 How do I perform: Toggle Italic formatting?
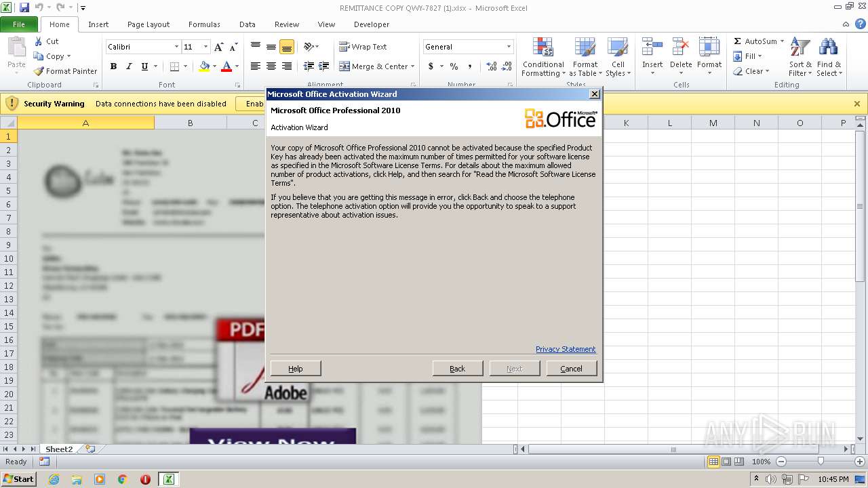(129, 66)
